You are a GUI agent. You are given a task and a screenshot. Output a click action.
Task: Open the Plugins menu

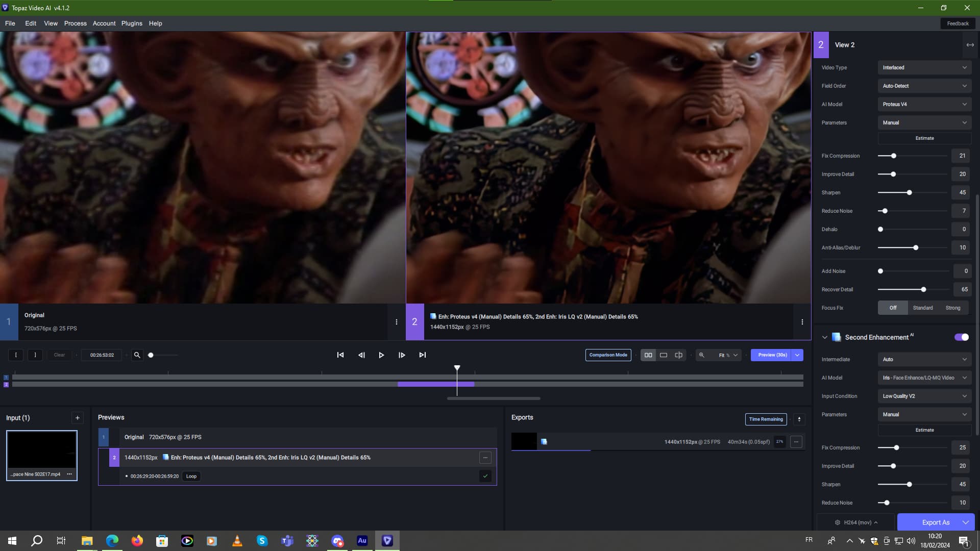(132, 23)
